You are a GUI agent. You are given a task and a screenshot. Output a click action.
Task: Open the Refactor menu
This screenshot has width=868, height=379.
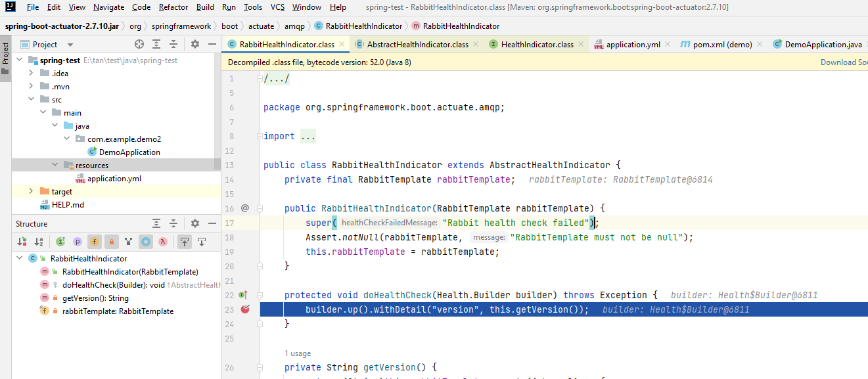(x=173, y=7)
